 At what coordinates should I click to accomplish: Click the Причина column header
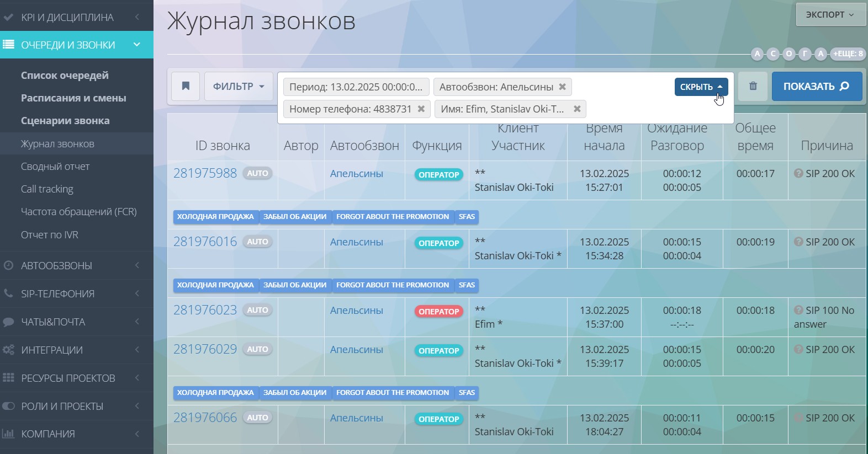tap(827, 146)
